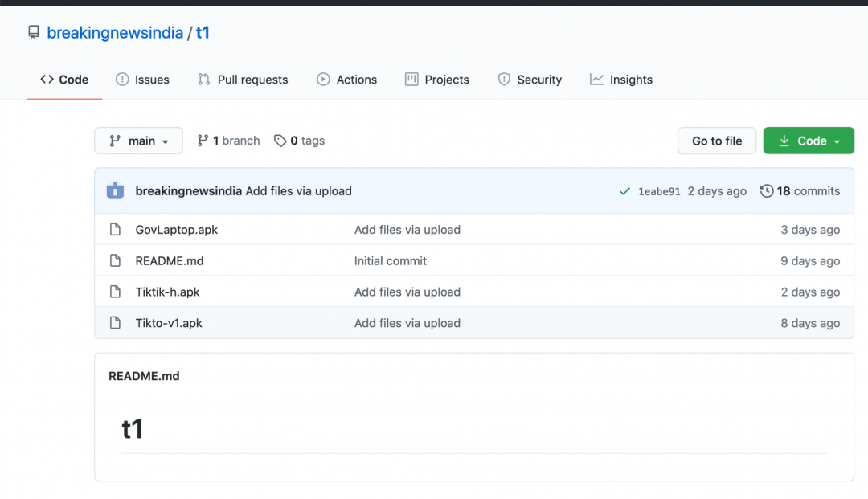
Task: Click the branch icon beside 1 branch
Action: tap(203, 141)
